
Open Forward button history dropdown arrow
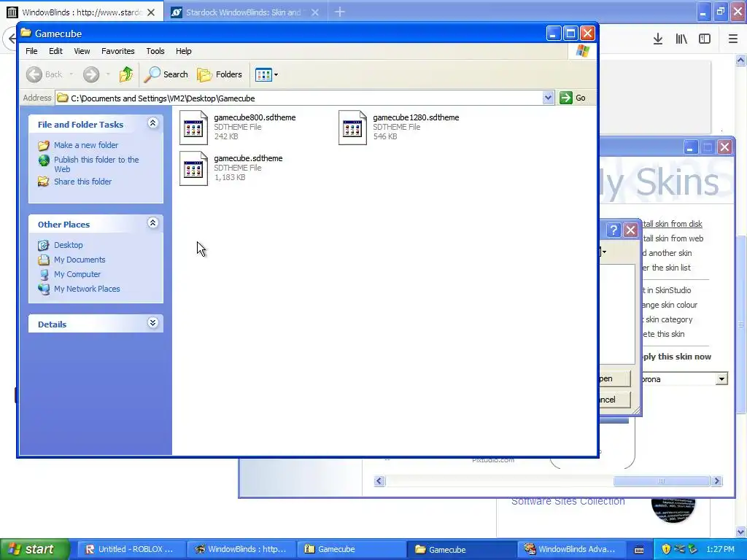[108, 74]
